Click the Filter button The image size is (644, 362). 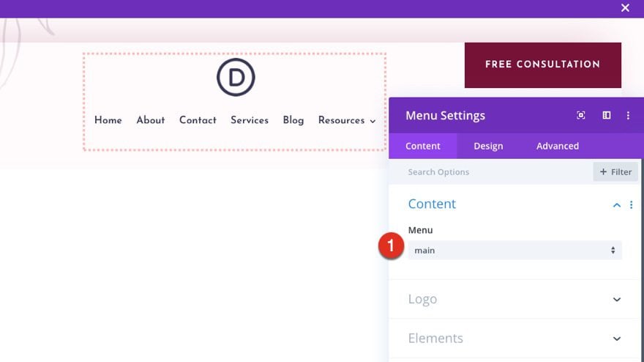(x=615, y=172)
